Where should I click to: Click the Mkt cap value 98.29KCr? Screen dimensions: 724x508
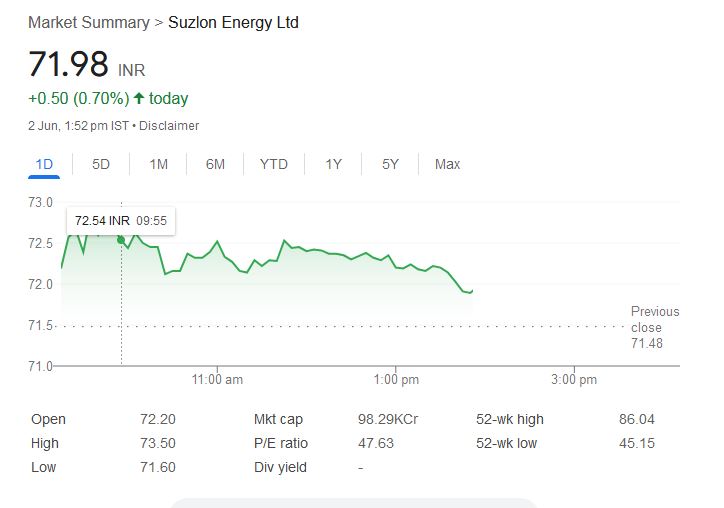pos(388,419)
